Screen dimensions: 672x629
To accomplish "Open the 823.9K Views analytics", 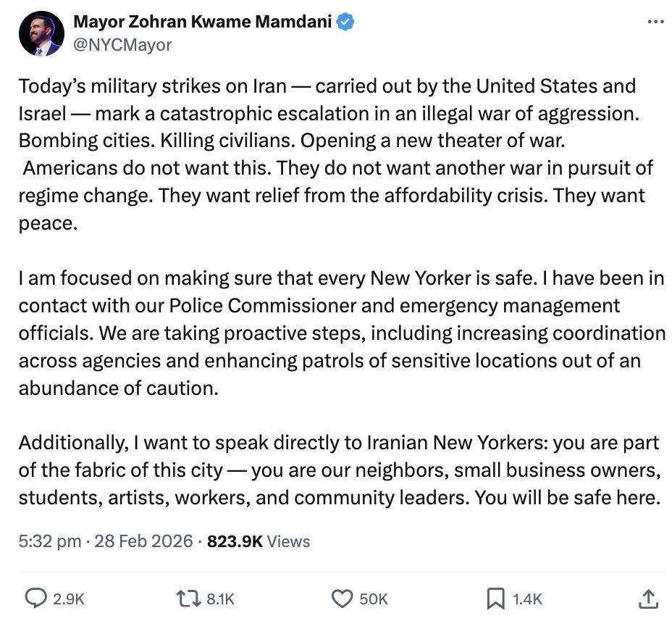I will [259, 541].
